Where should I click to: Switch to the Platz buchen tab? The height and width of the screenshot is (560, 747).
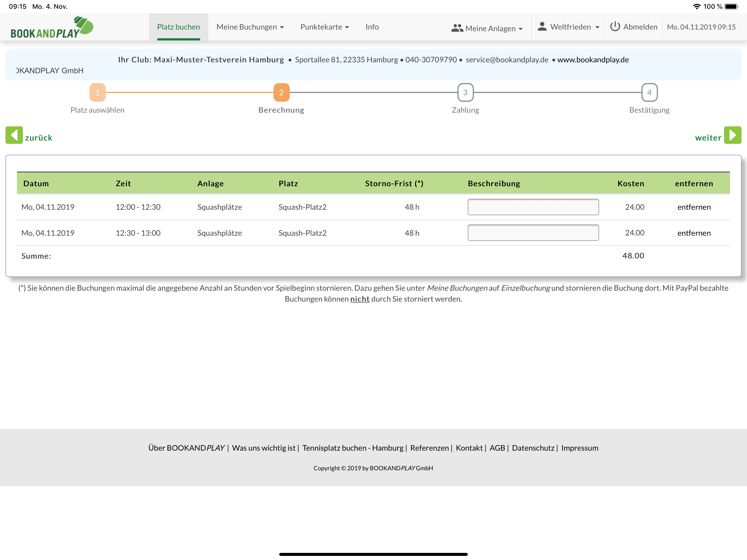(x=178, y=27)
